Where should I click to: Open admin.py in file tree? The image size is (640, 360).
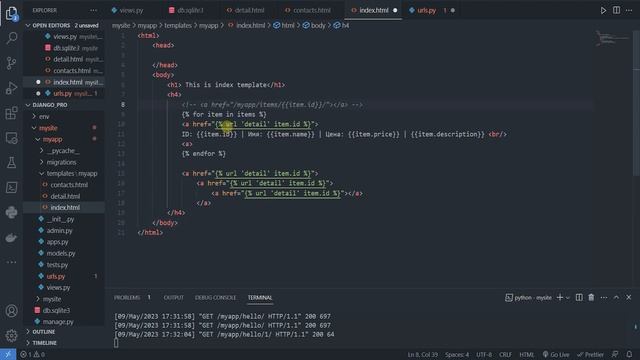[x=59, y=231]
